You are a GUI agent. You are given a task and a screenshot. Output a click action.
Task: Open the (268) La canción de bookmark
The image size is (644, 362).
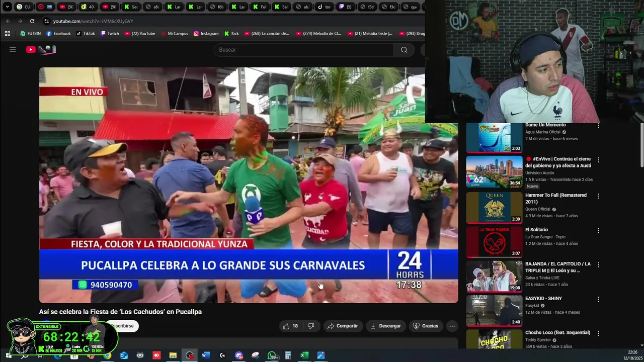pos(267,34)
